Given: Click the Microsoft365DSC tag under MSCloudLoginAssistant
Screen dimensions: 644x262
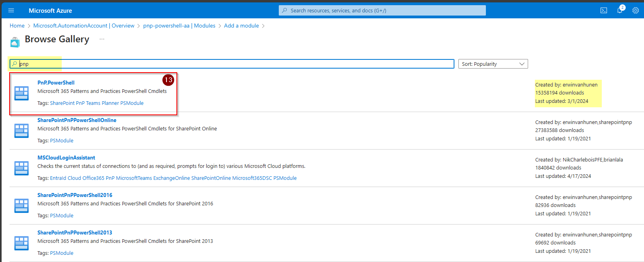Looking at the screenshot, I should [252, 178].
